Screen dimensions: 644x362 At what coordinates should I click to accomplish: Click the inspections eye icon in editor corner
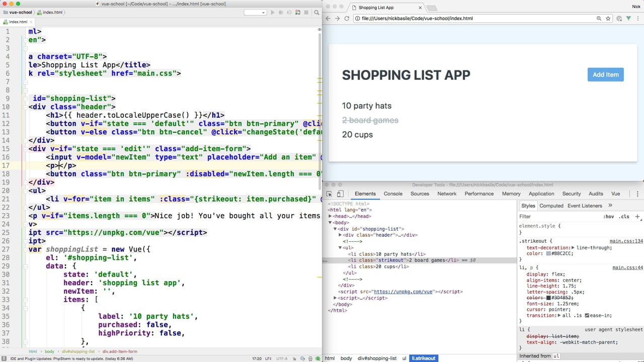coord(319,30)
